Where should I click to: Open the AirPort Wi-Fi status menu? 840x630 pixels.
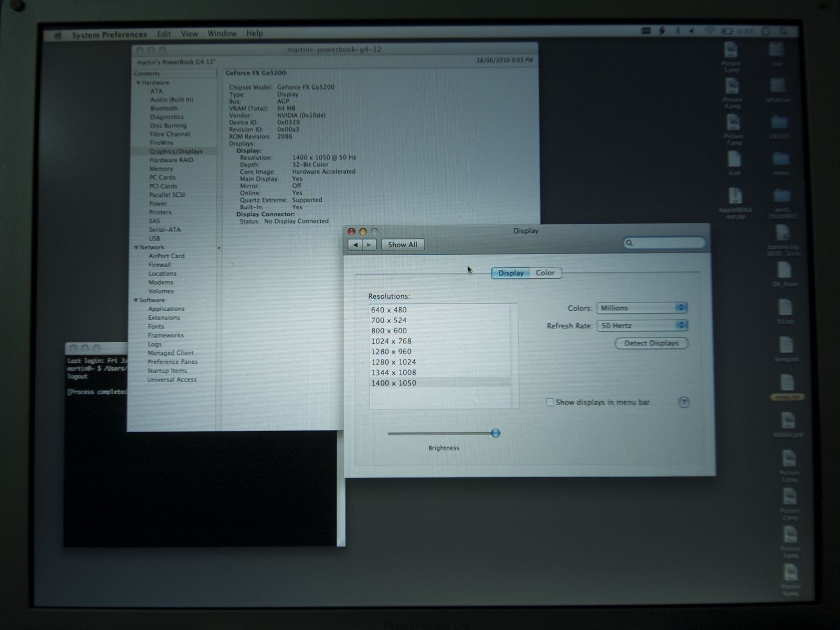(709, 31)
